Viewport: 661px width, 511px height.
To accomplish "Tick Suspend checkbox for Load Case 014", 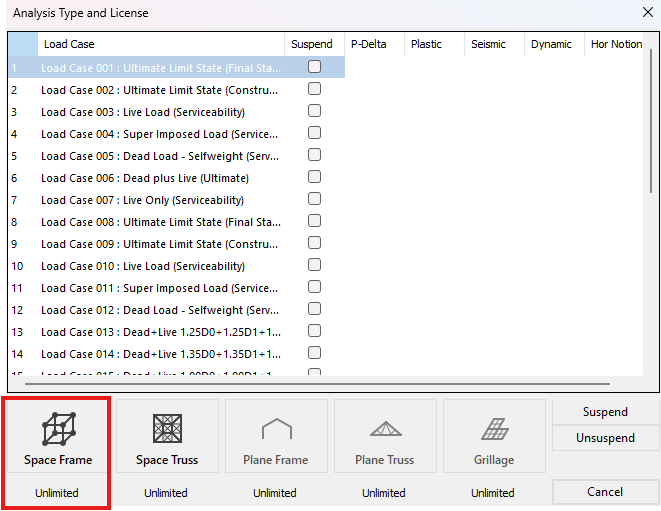I will (x=314, y=352).
